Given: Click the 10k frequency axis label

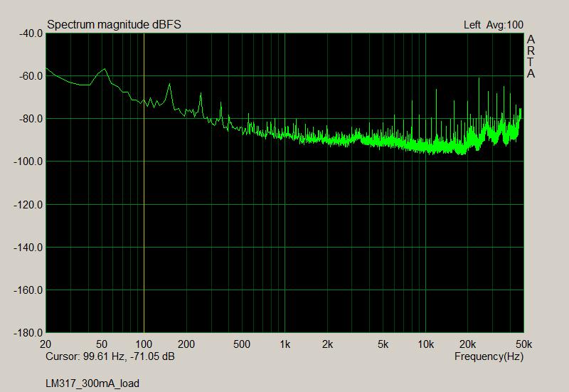Looking at the screenshot, I should (x=425, y=344).
